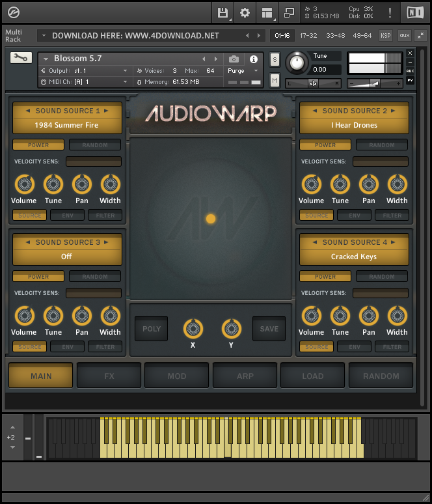Raise keyboard octave with up arrow
The width and height of the screenshot is (432, 504).
point(12,427)
